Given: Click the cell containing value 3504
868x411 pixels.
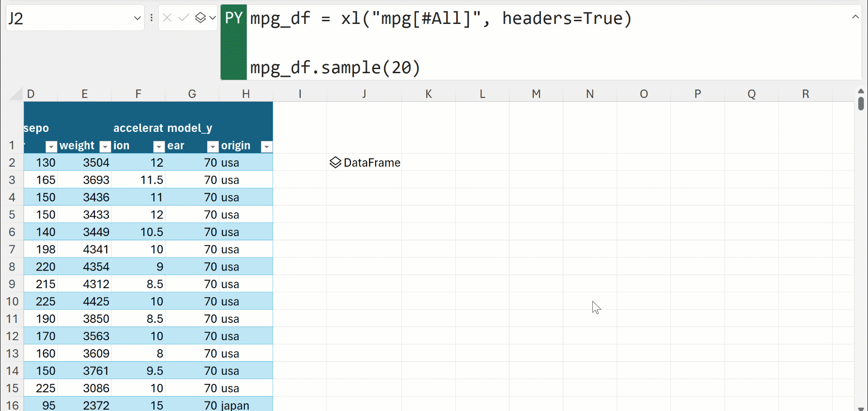Looking at the screenshot, I should [95, 163].
